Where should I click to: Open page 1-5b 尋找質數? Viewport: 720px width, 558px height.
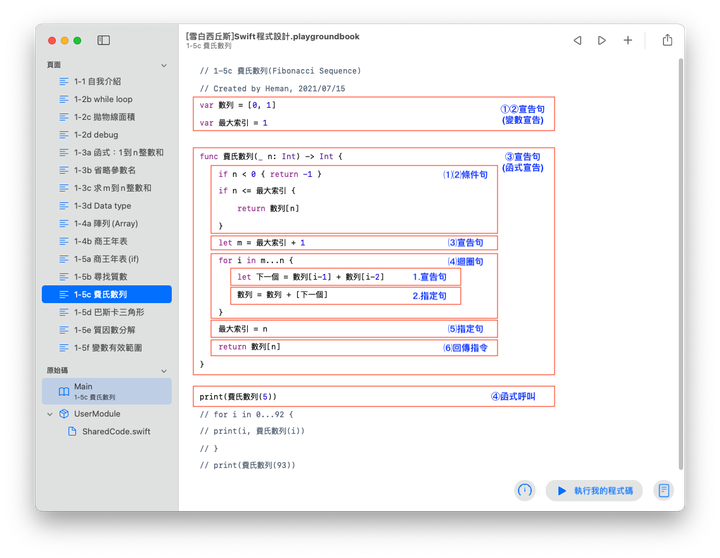(x=107, y=276)
